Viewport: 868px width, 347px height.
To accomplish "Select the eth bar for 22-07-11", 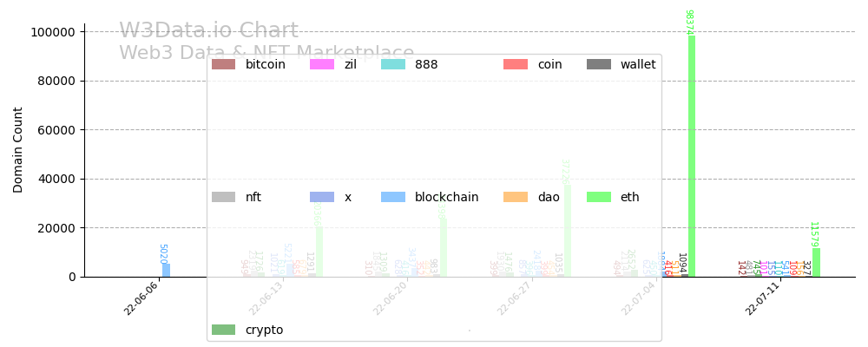I will coord(816,263).
